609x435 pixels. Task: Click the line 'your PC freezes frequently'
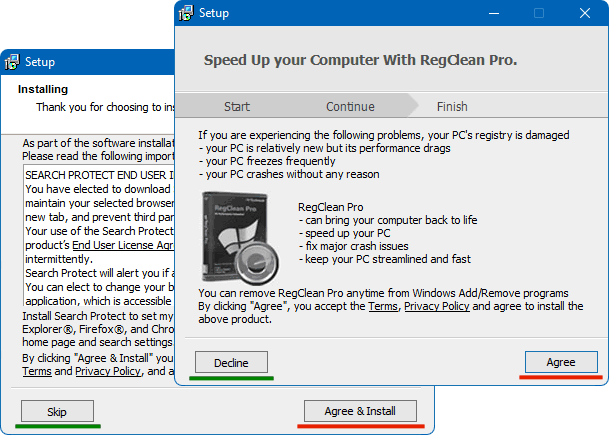tap(267, 161)
